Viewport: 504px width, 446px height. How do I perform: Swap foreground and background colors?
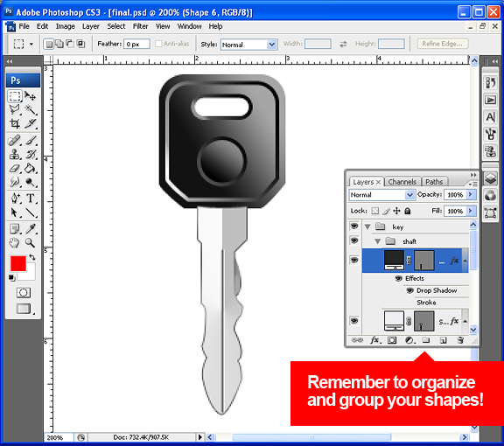coord(32,257)
